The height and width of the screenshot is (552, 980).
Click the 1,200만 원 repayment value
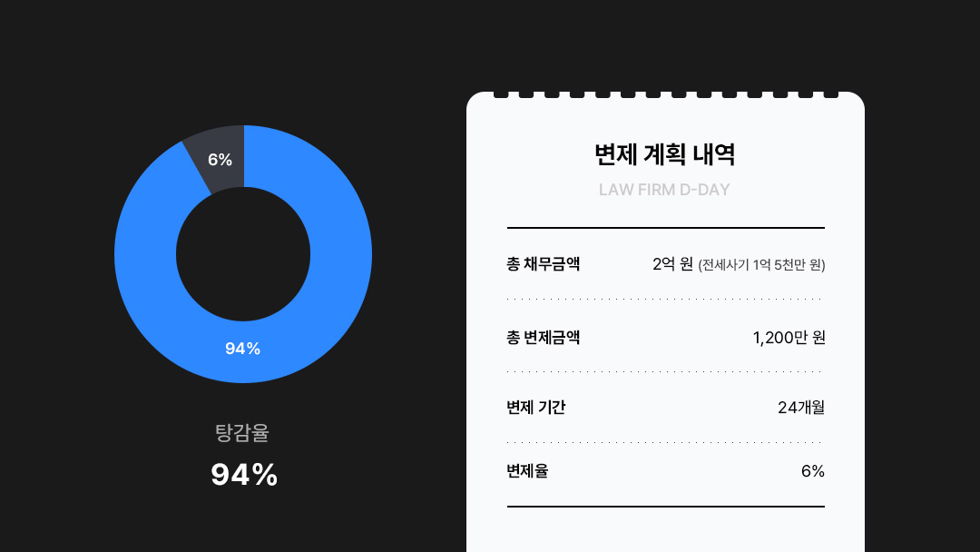point(789,338)
